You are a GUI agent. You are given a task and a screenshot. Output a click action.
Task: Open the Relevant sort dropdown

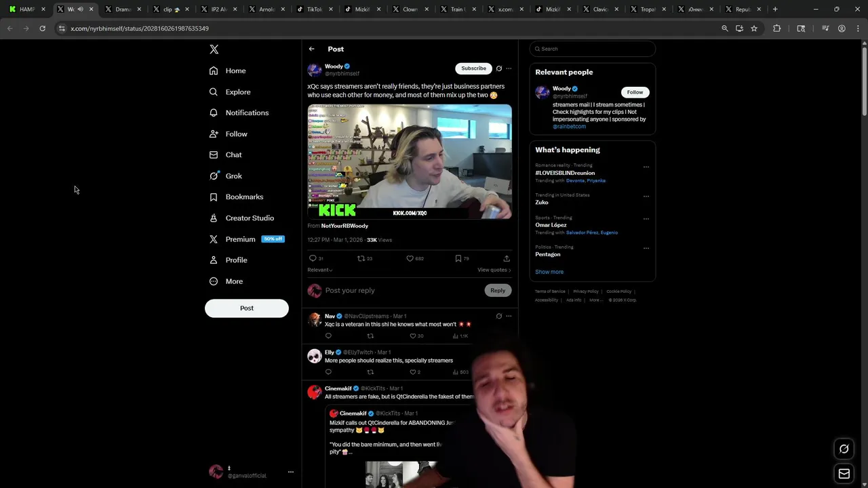[x=320, y=270]
